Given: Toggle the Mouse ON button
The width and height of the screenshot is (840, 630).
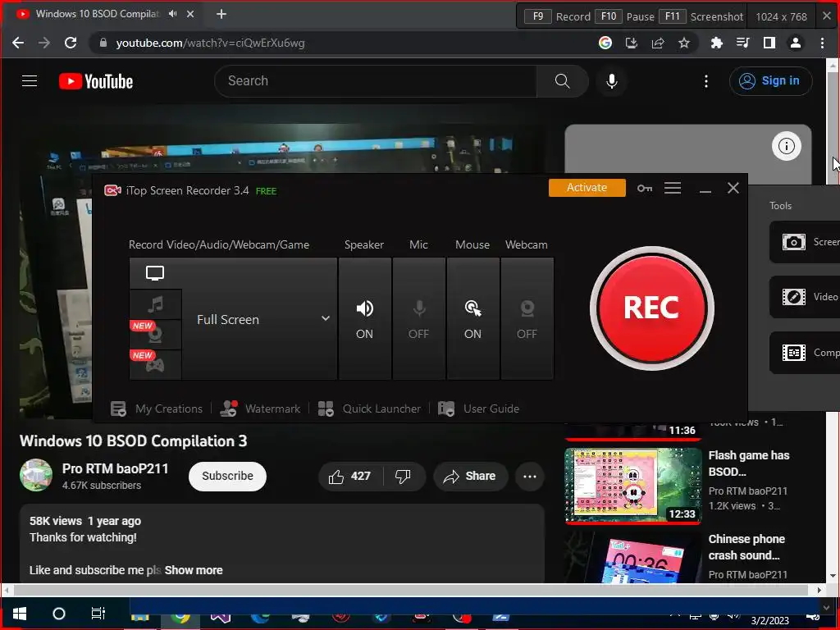Looking at the screenshot, I should (472, 319).
